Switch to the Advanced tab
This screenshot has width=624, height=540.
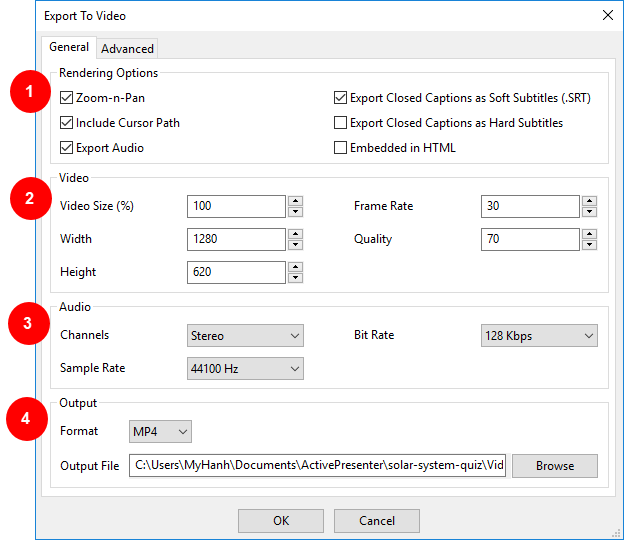coord(127,49)
